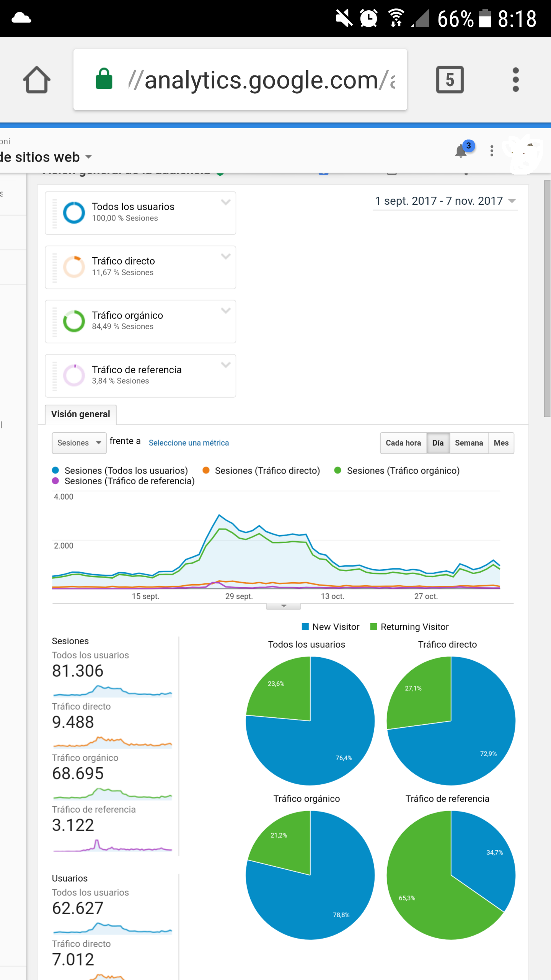Click the blue Todos los usuarios legend dot
This screenshot has width=551, height=980.
55,470
